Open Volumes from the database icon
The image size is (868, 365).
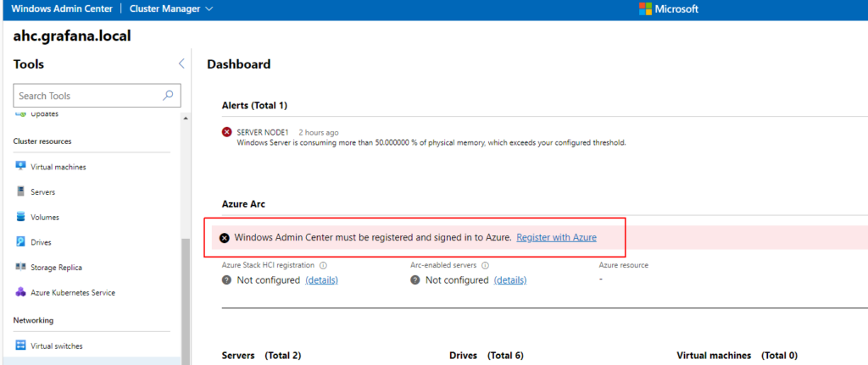pos(20,217)
